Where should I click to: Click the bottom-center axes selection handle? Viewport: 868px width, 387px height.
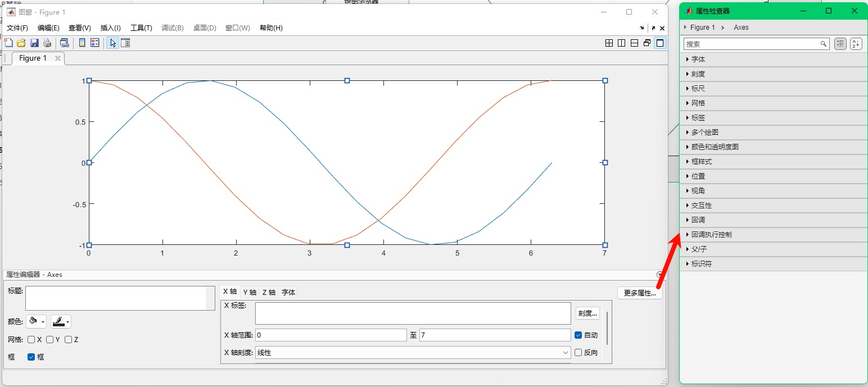[x=347, y=245]
